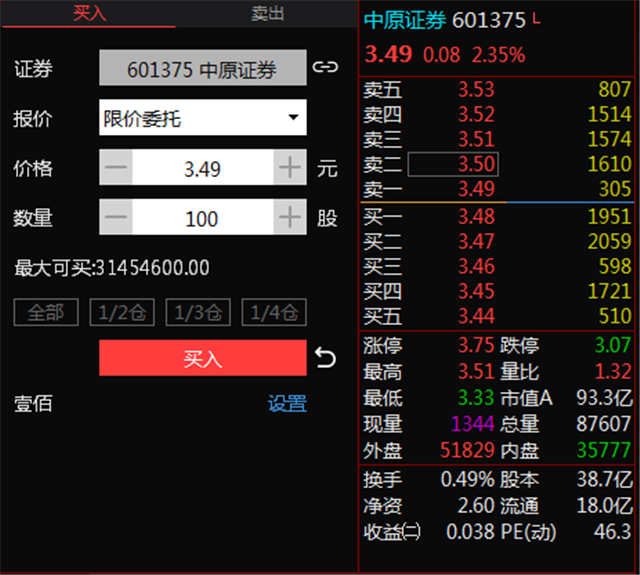This screenshot has width=640, height=575.
Task: Click the PE(动) value 46.3
Action: [612, 531]
